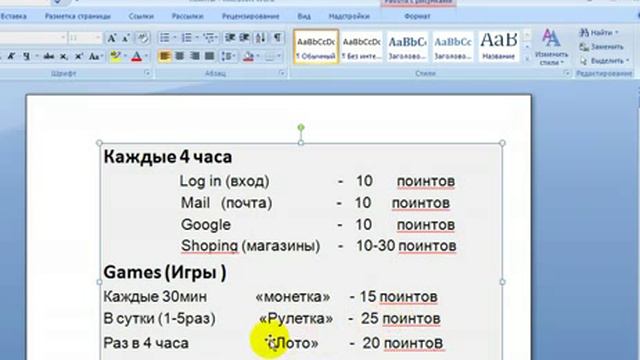Viewport: 640px width, 360px height.
Task: Click the Grow Font icon
Action: pyautogui.click(x=111, y=38)
